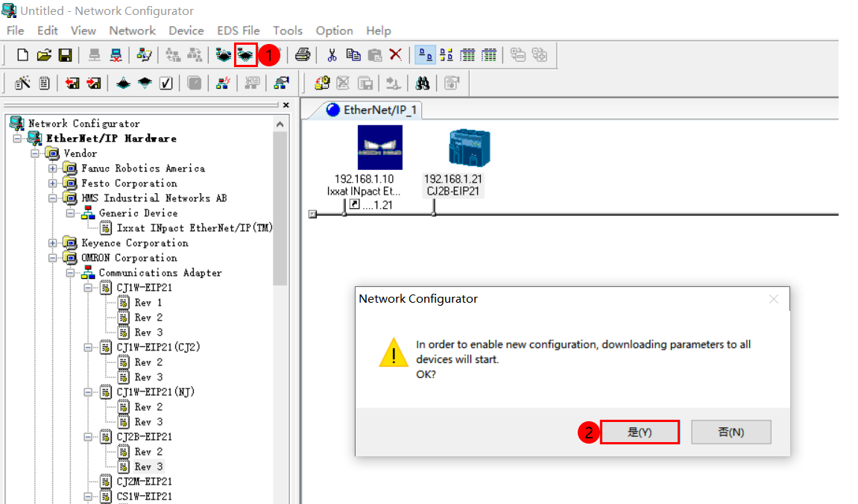Screen dimensions: 858x504
Task: Open the Network menu
Action: (x=132, y=31)
